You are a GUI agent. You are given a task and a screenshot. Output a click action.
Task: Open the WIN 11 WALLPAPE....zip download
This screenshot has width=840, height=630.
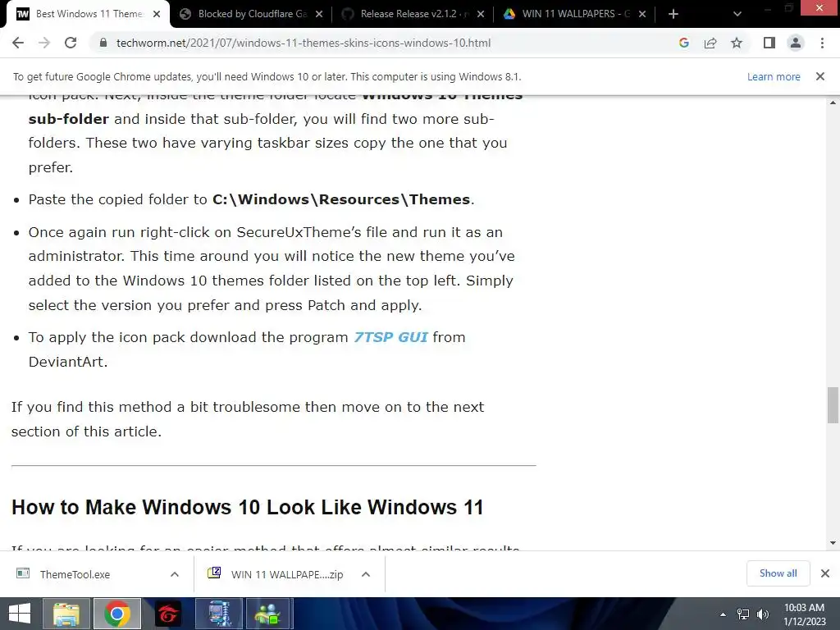pos(276,574)
